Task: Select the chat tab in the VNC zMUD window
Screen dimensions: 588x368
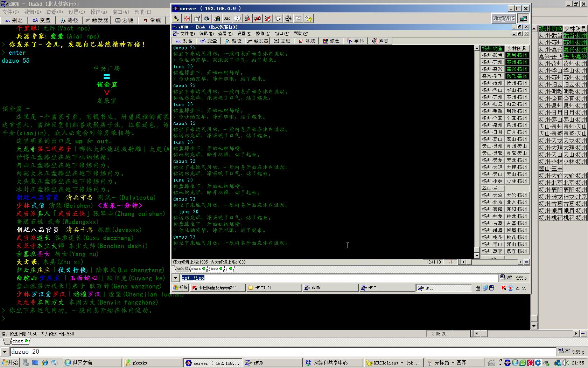Action: [198, 269]
